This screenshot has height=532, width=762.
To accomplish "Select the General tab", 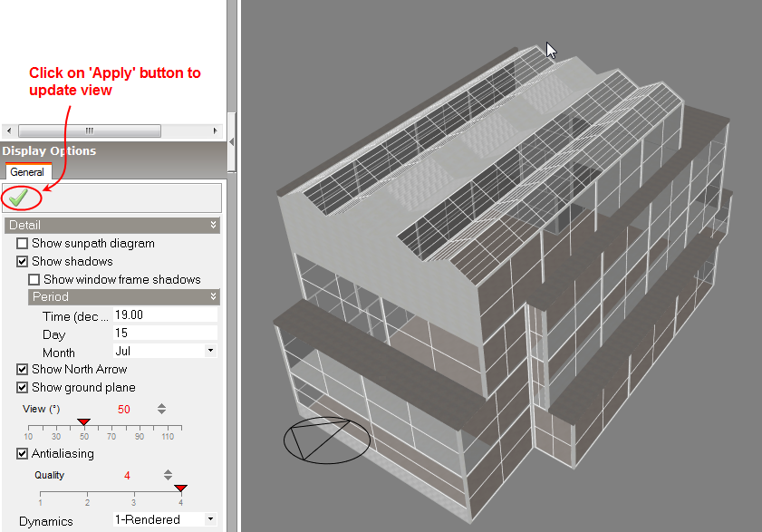I will [x=27, y=172].
